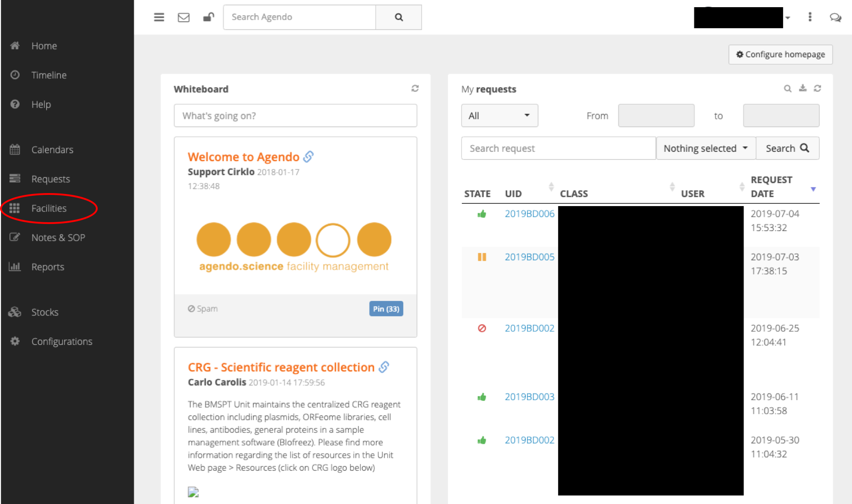Click the search icon in My requests header
The width and height of the screenshot is (852, 504).
click(x=787, y=89)
